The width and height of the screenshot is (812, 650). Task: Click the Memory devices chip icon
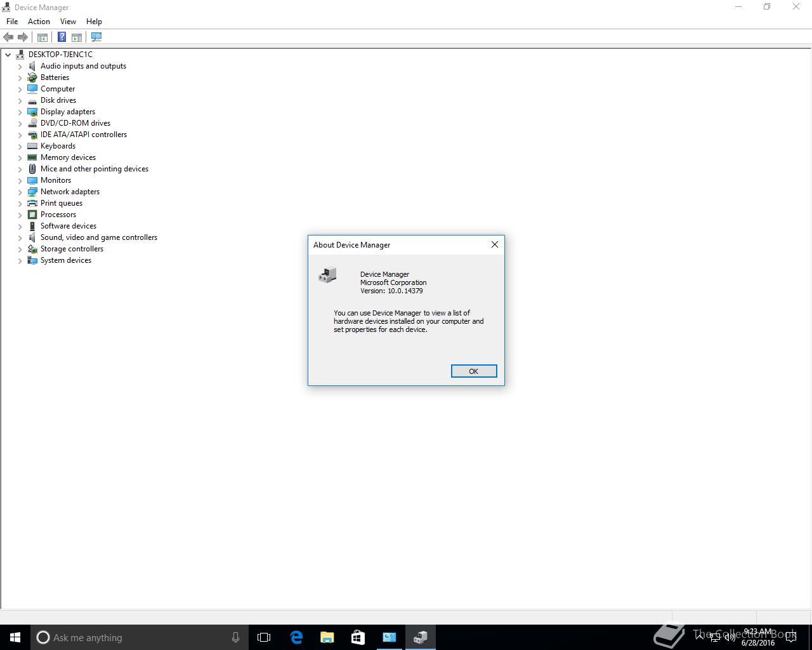point(32,157)
